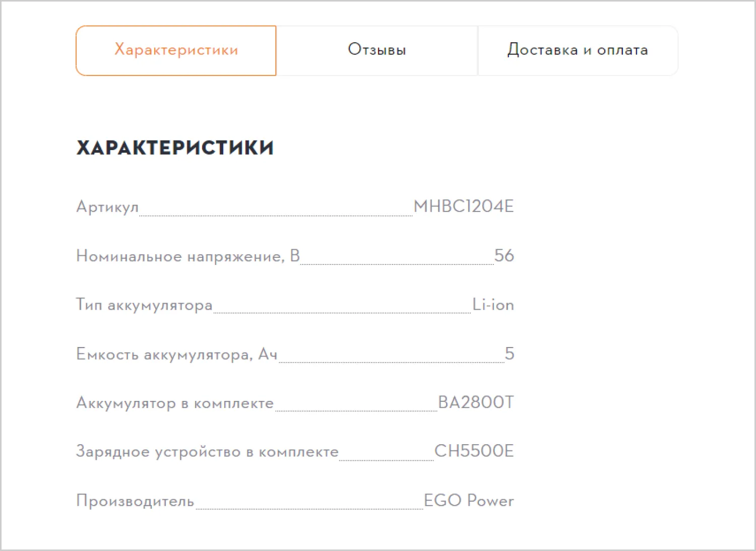Viewport: 756px width, 551px height.
Task: Select the battery capacity value 5
Action: 510,354
